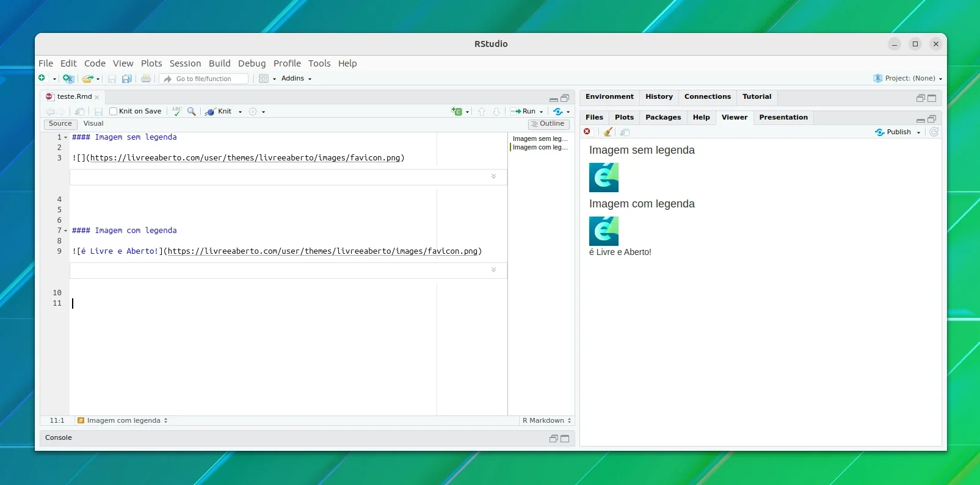Click the editor toolbar Publish icon

pos(558,112)
